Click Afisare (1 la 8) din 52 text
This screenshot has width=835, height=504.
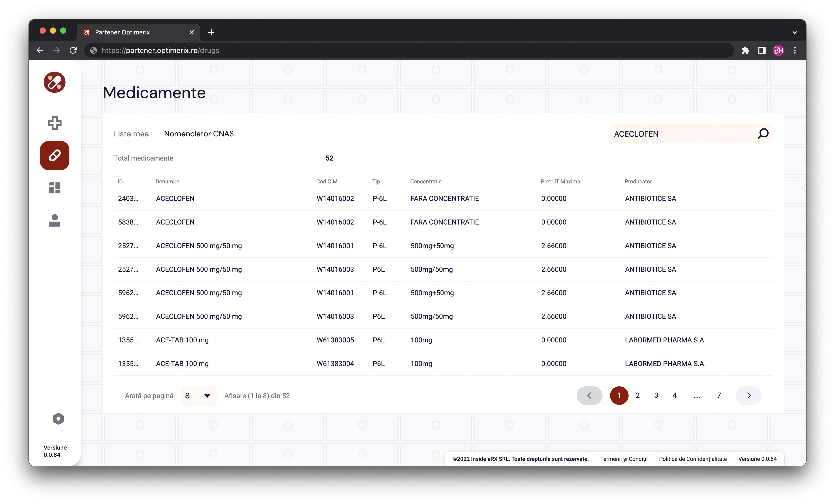257,396
